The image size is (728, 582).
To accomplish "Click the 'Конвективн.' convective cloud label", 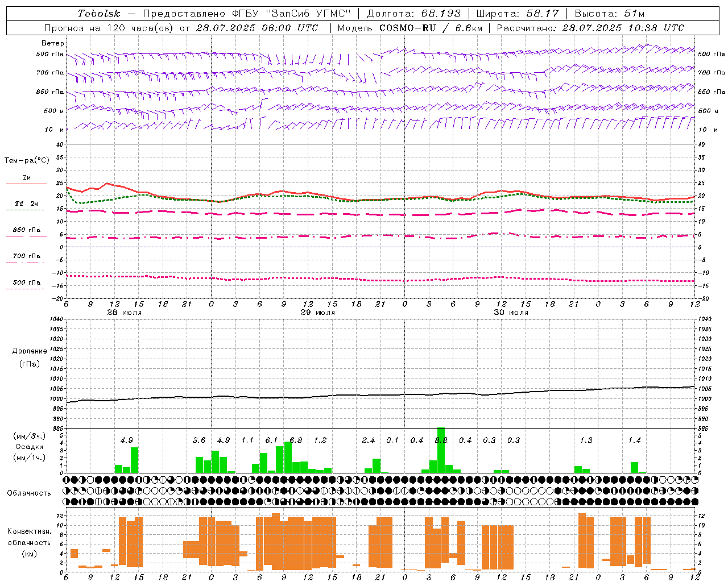I will 30,531.
